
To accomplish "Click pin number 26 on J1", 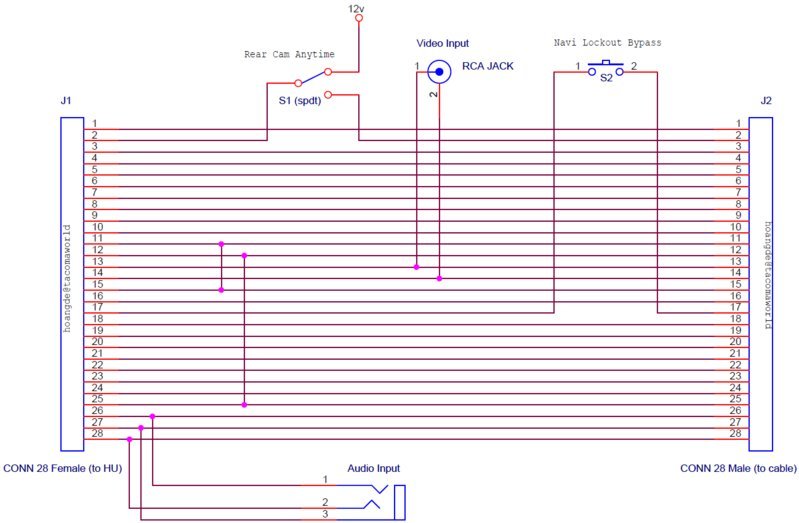I will coord(97,410).
